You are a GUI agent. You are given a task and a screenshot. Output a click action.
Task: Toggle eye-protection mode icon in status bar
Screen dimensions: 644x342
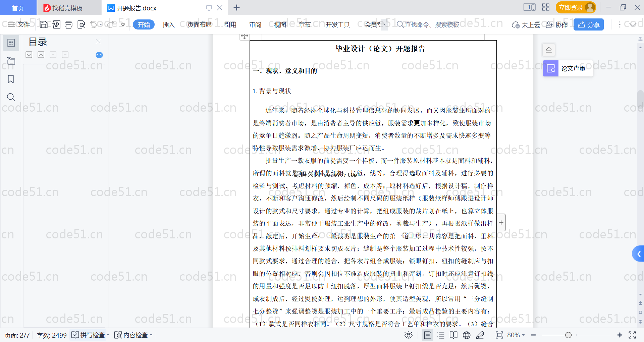(408, 335)
